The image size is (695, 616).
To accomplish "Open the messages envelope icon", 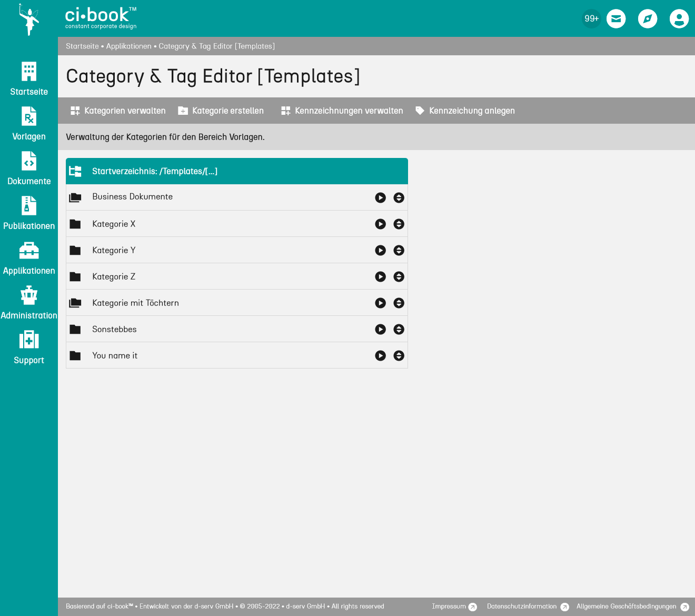I will pos(616,19).
